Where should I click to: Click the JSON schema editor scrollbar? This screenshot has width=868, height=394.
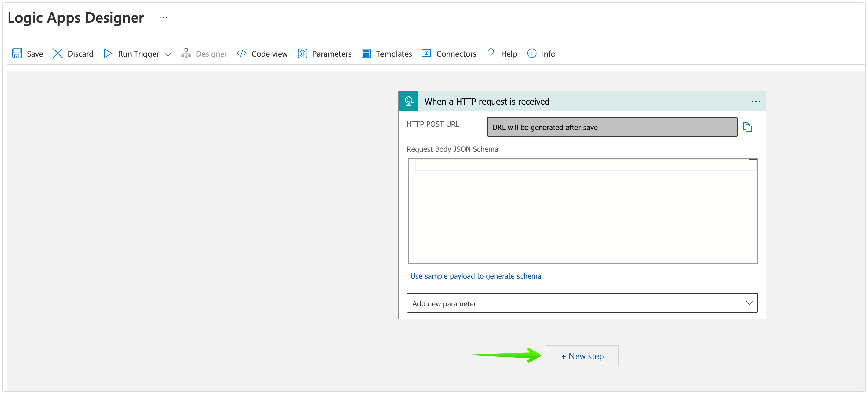click(753, 211)
